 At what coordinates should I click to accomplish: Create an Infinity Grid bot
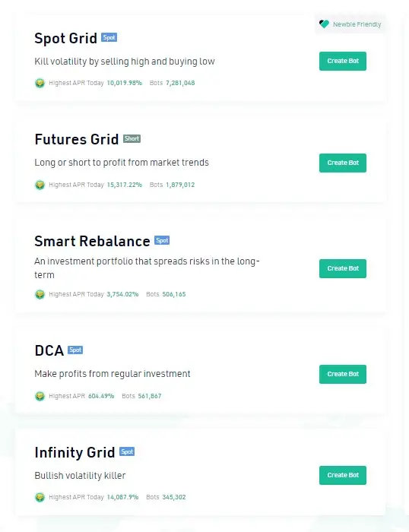343,475
